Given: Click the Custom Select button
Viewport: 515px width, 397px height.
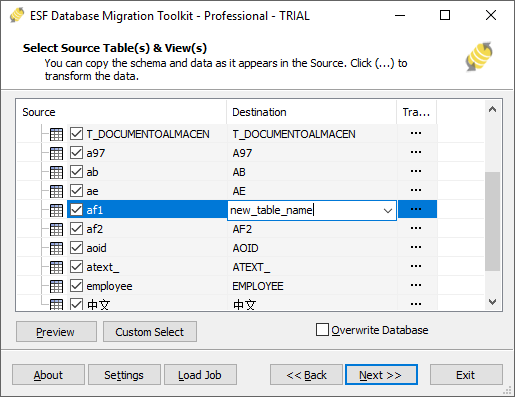Looking at the screenshot, I should 150,332.
